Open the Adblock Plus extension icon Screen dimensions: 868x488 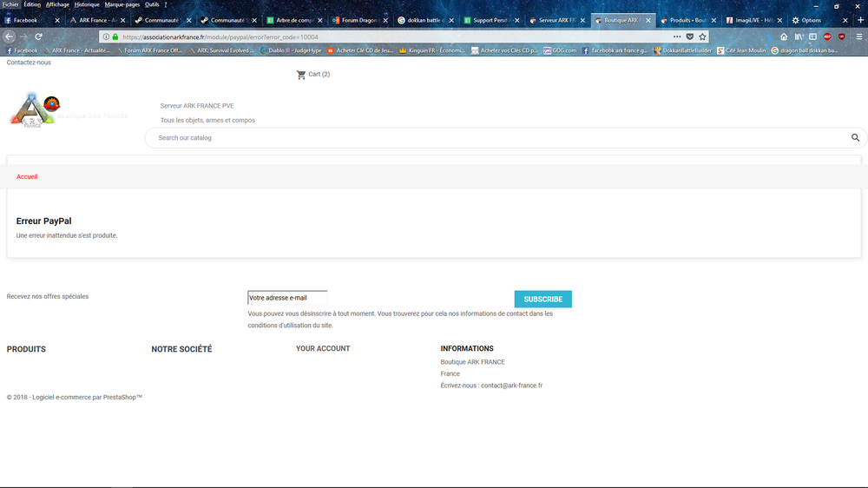click(x=827, y=36)
